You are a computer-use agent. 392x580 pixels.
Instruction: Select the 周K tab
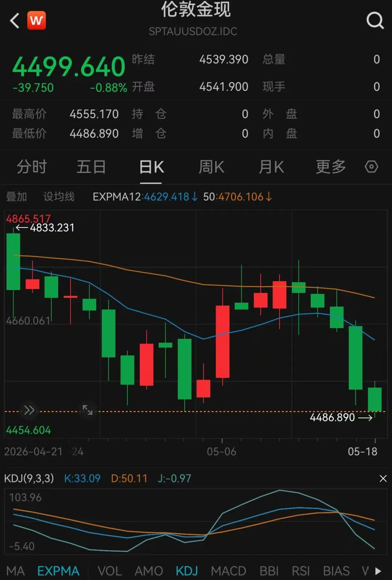[x=211, y=167]
